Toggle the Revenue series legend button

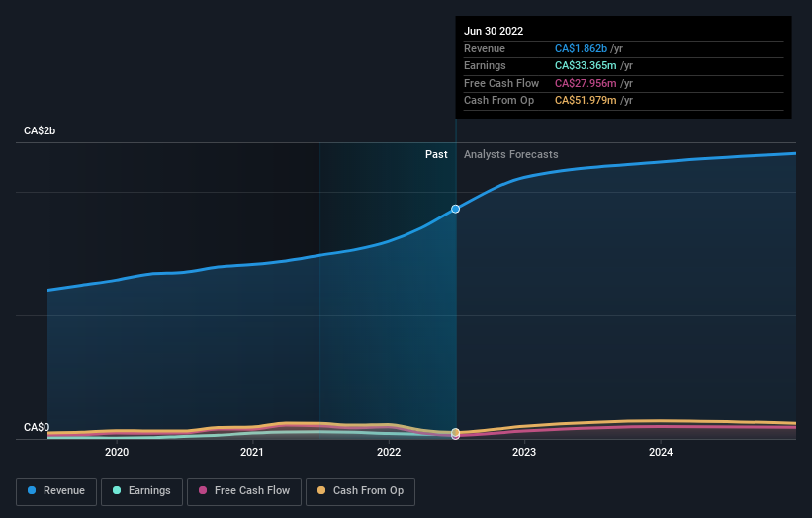(56, 491)
